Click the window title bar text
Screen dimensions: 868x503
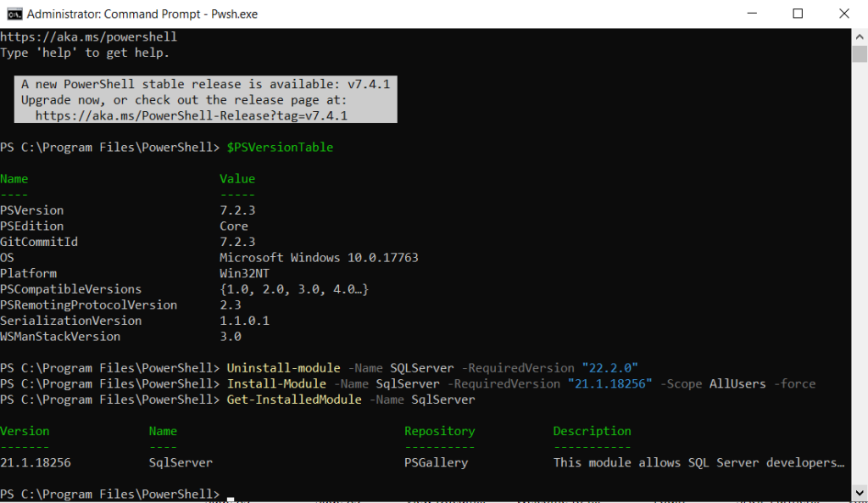coord(142,14)
